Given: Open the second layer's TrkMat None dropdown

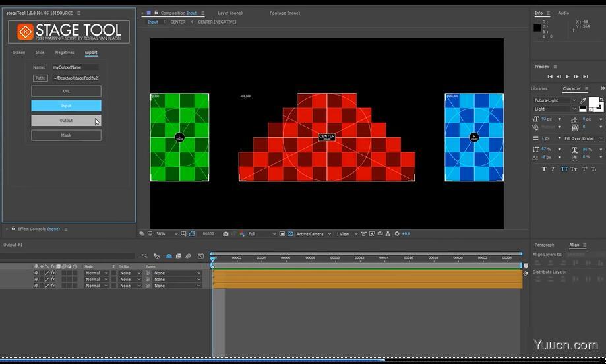Looking at the screenshot, I should click(130, 279).
